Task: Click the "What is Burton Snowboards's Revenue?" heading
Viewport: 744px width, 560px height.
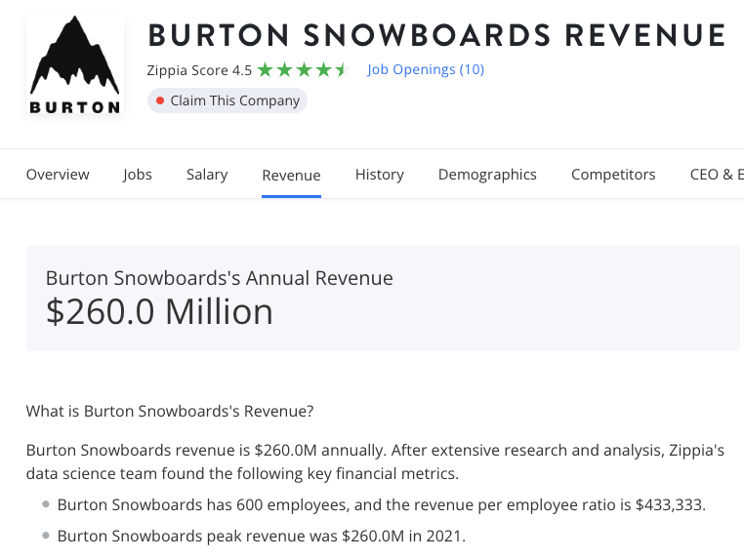Action: click(x=170, y=411)
